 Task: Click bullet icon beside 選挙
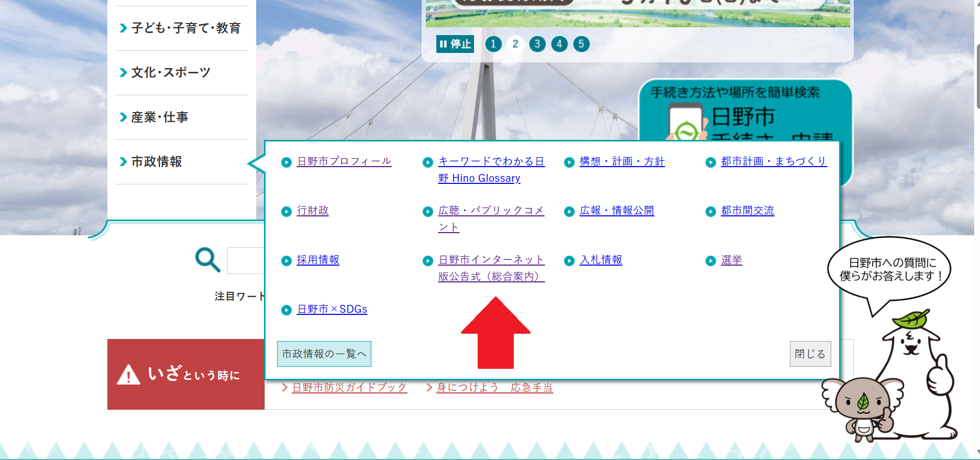pos(710,261)
